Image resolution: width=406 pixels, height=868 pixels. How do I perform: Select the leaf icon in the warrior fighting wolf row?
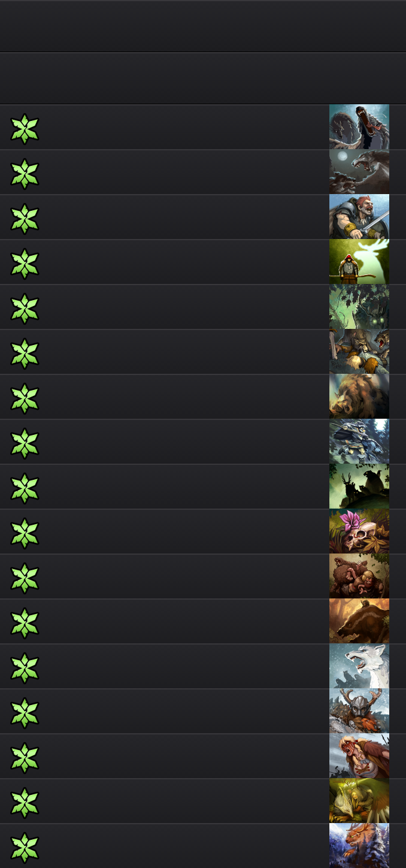(25, 353)
